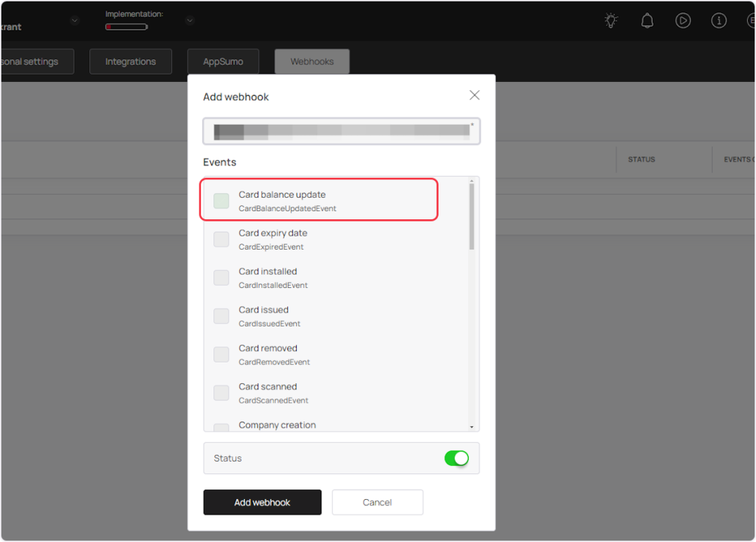Viewport: 756px width, 542px height.
Task: Click scrollbar down arrow in Events list
Action: 472,427
